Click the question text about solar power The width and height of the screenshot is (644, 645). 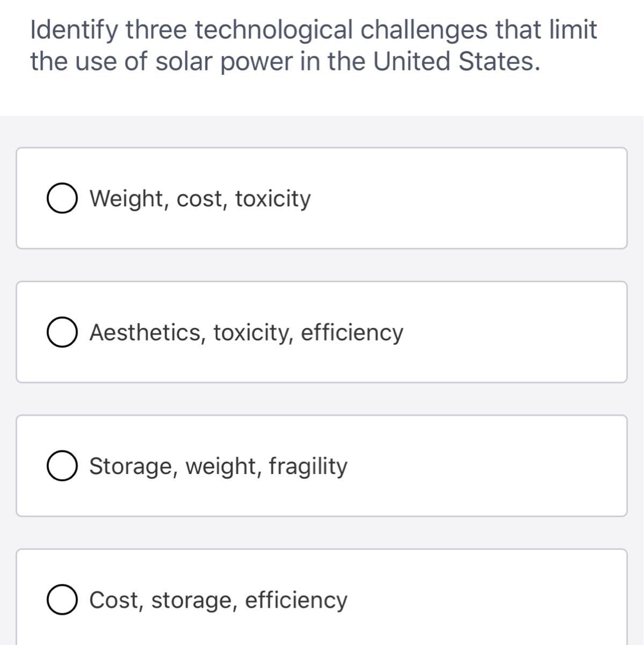[x=313, y=46]
